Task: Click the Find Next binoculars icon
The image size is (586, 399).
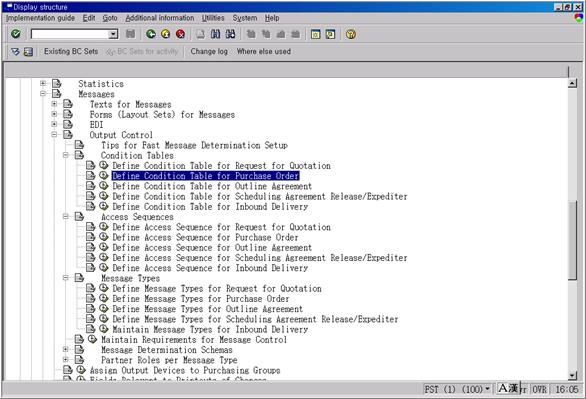Action: [x=230, y=34]
